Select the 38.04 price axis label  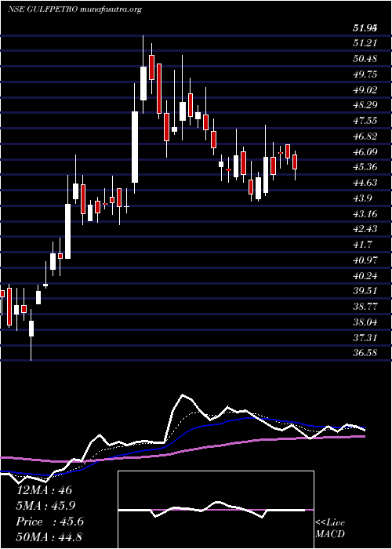(x=365, y=322)
